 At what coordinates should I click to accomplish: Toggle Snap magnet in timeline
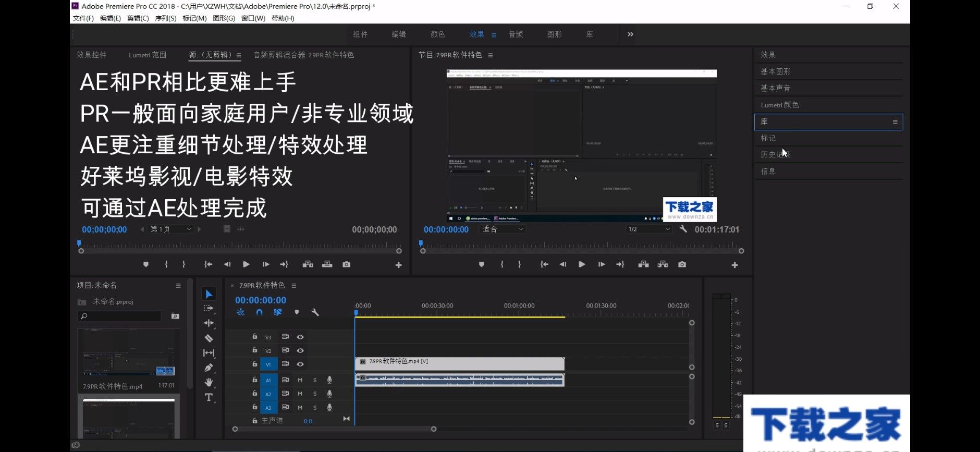pyautogui.click(x=259, y=312)
